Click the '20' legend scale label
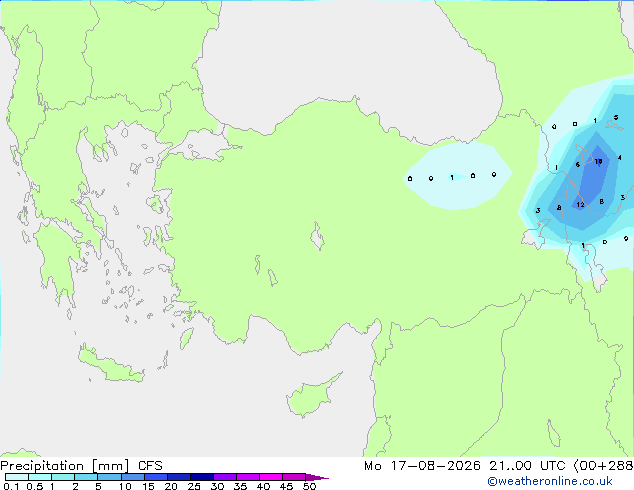This screenshot has height=490, width=634. tap(171, 486)
